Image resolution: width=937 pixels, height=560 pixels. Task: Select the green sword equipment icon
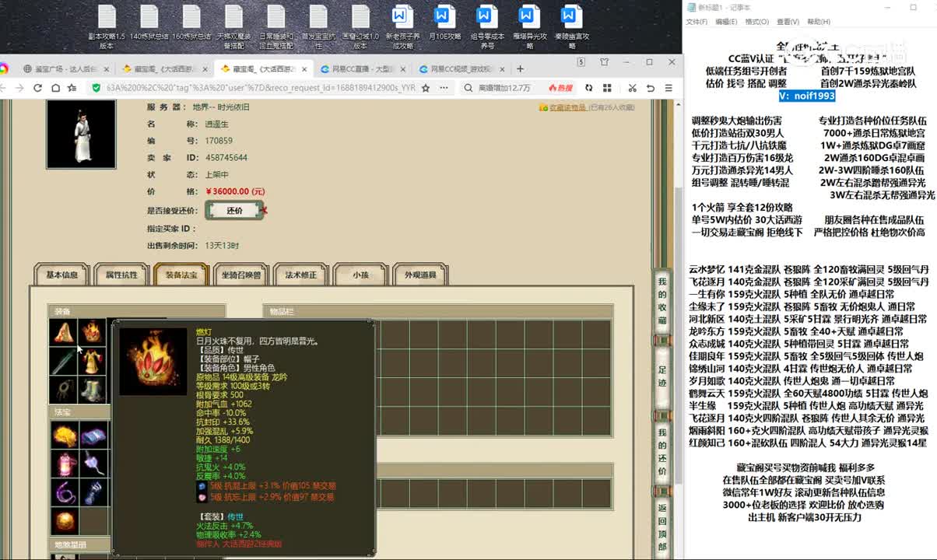pos(64,361)
